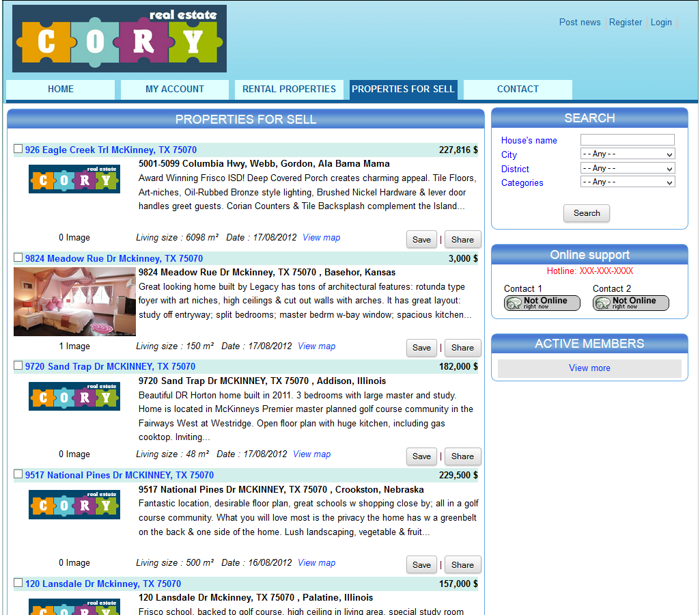Open the Register link at top
This screenshot has width=700, height=615.
point(625,23)
